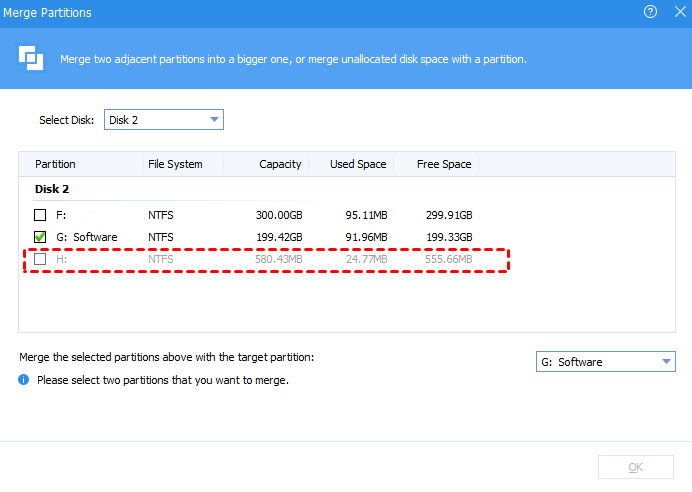Click the Free Space column header

coord(442,164)
